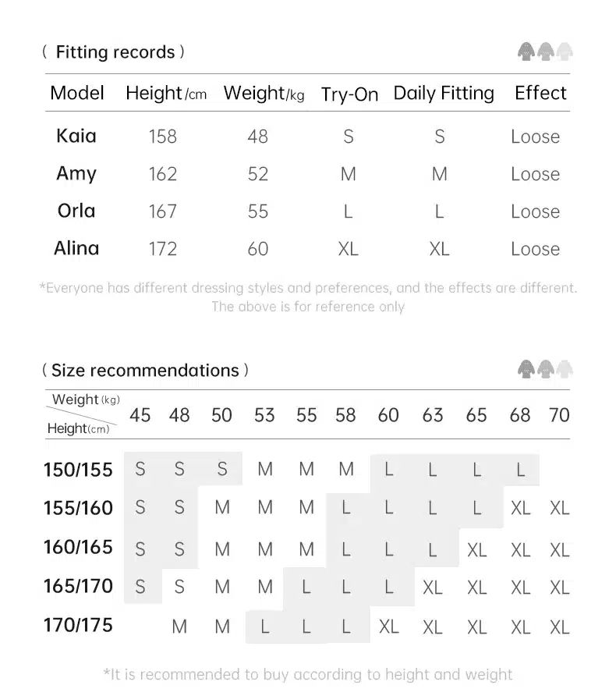Click the XL cell for 170/175 at 60 kg

(x=388, y=627)
